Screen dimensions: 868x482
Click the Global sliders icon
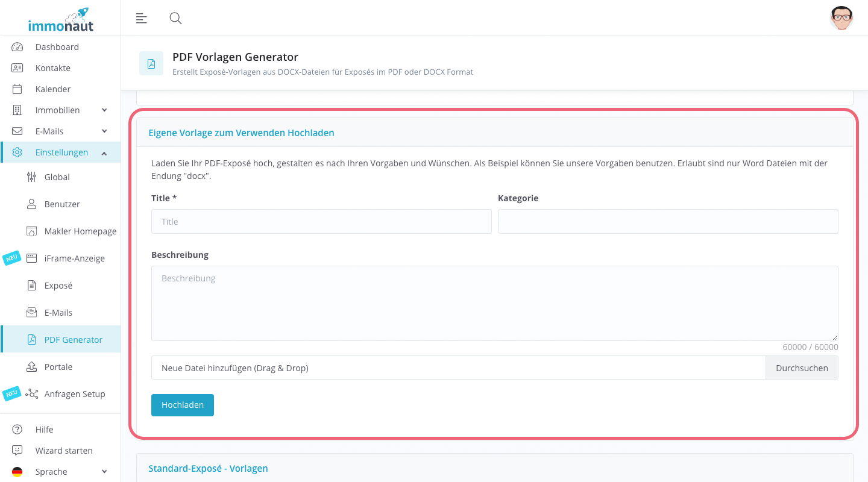pyautogui.click(x=32, y=177)
